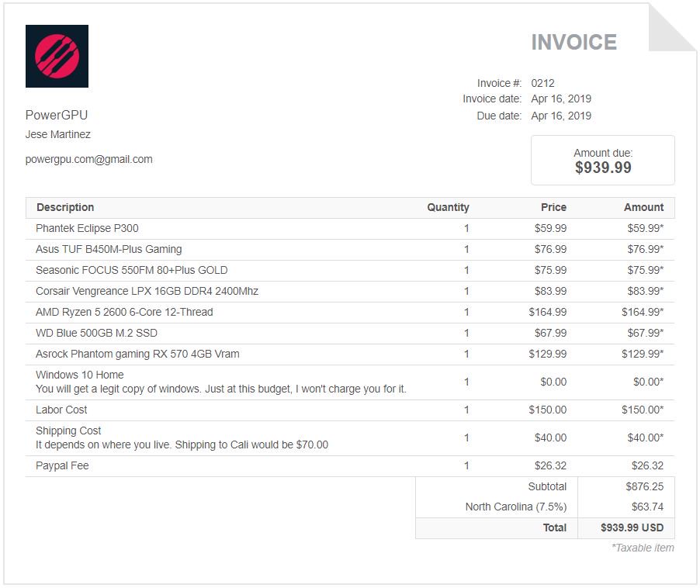Click the Total label
Screen dimensions: 700x588
[554, 528]
